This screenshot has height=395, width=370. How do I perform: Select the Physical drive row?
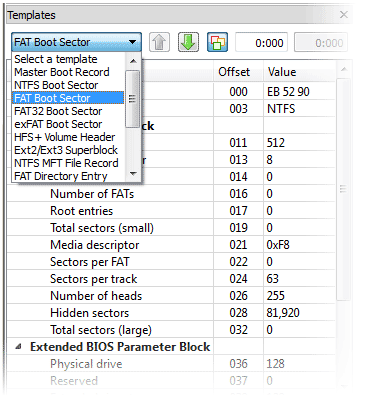171,364
